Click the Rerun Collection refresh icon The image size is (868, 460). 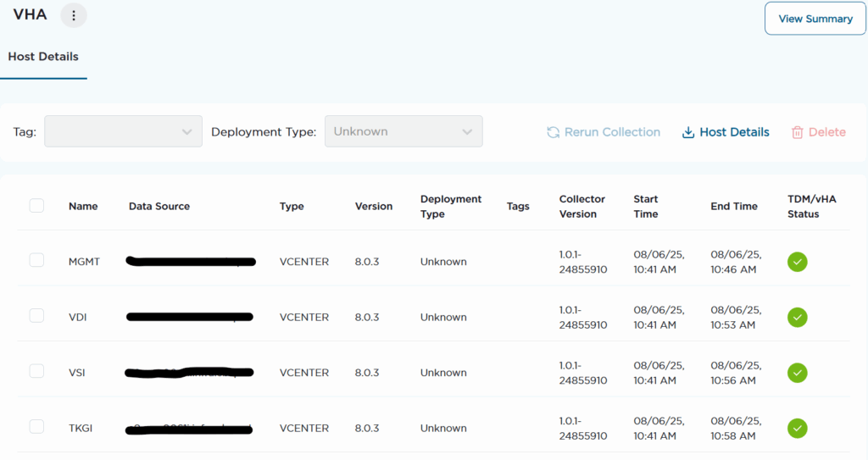click(553, 132)
